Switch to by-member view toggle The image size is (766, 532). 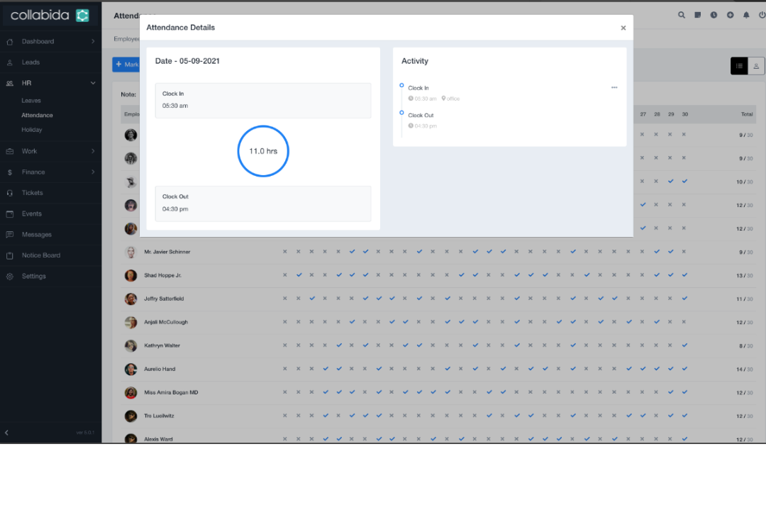click(x=756, y=65)
